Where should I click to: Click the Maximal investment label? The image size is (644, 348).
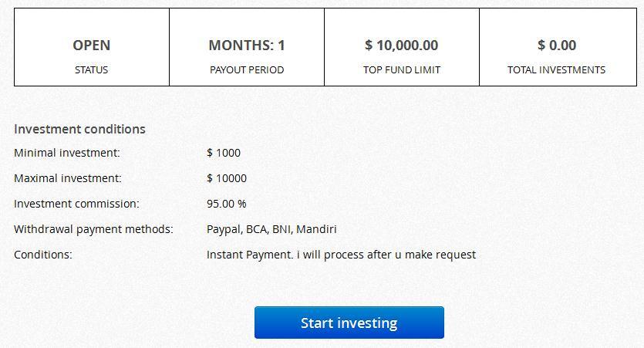pyautogui.click(x=68, y=178)
